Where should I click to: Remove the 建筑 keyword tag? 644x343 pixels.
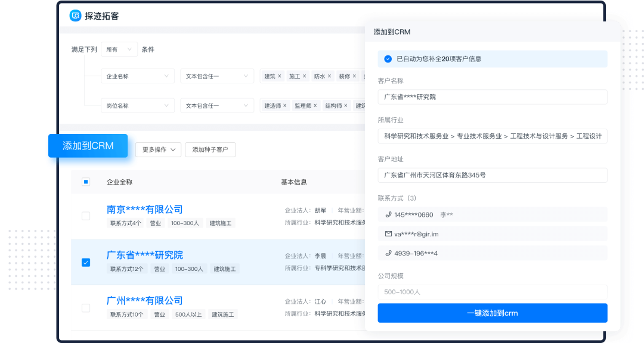click(278, 76)
